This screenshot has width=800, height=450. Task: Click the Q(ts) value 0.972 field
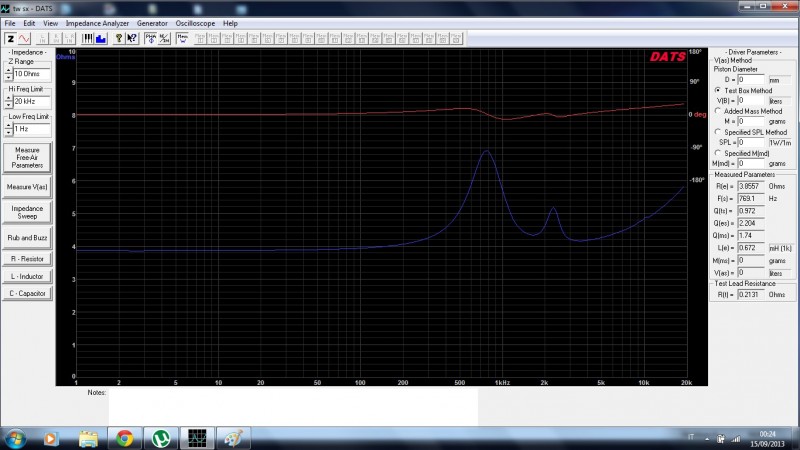pyautogui.click(x=751, y=211)
